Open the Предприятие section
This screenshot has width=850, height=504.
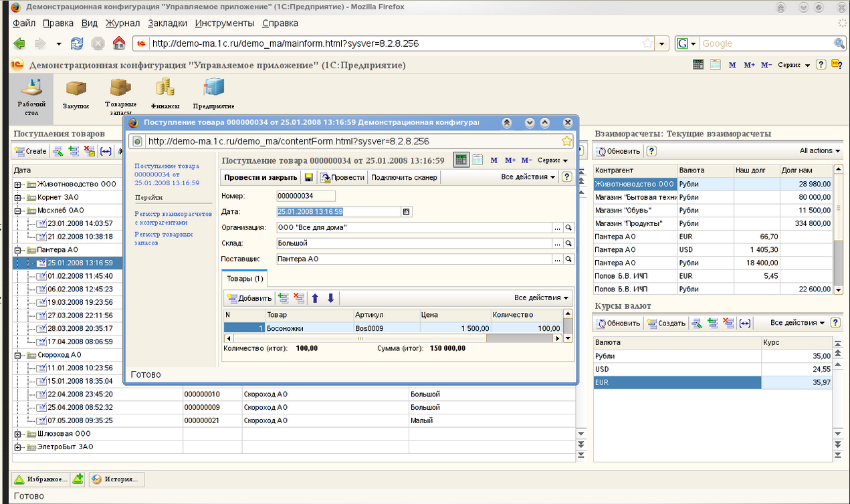coord(213,95)
